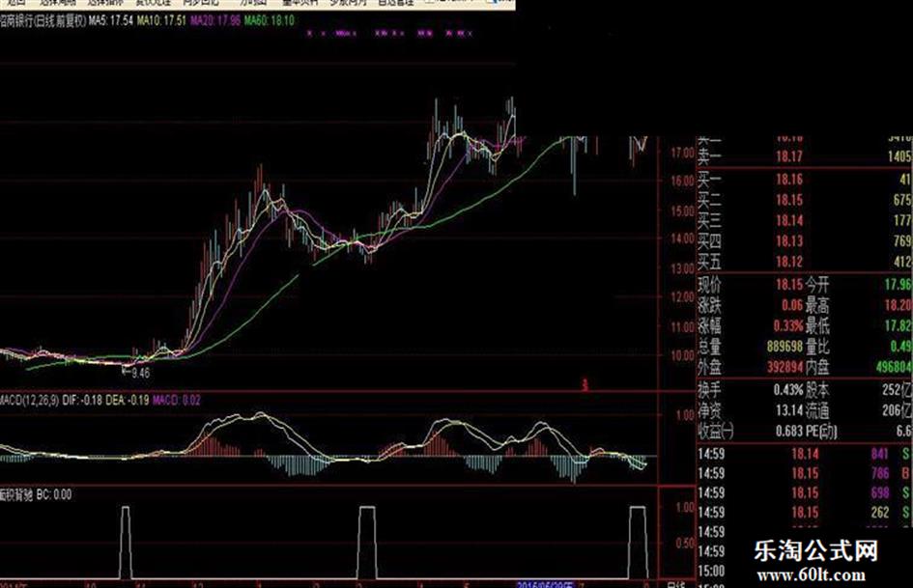Click the 9.46 lowest price annotation

pos(140,373)
